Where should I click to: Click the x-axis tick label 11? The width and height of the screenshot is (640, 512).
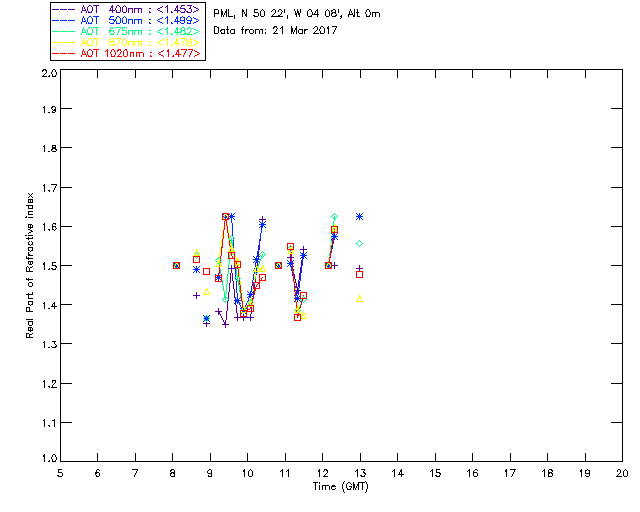pos(285,473)
